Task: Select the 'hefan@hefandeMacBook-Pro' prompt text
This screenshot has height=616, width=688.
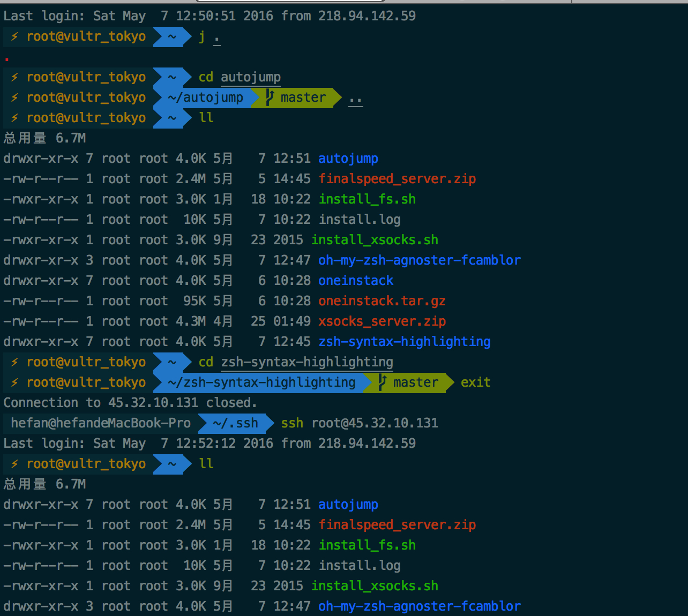Action: click(101, 423)
